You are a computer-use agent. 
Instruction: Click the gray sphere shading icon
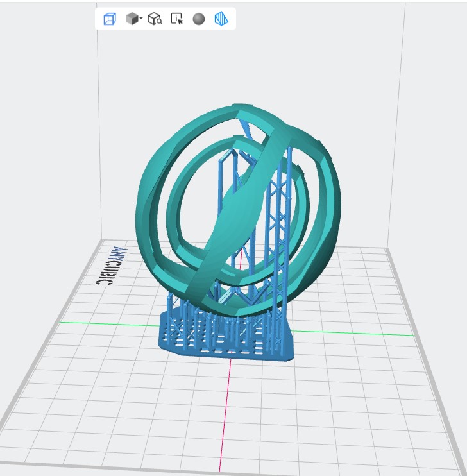tap(199, 19)
